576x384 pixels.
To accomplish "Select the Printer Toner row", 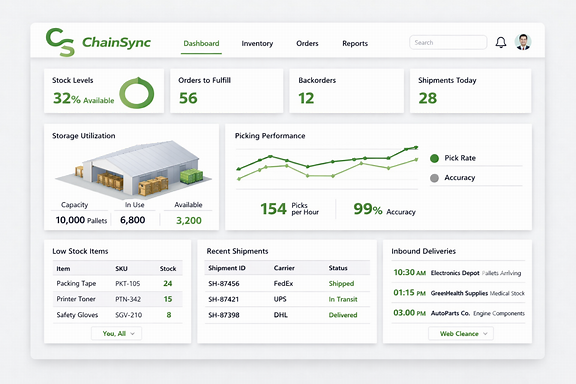I will coord(118,299).
